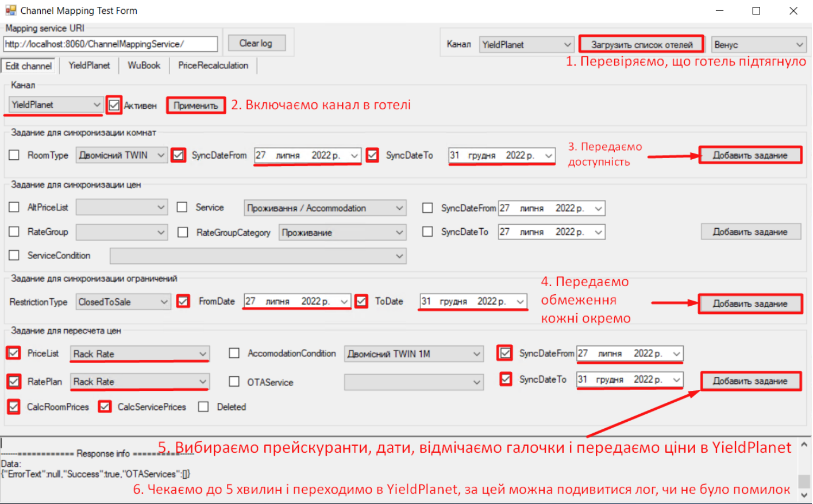813x504 pixels.
Task: Click the app icon in title bar
Action: [10, 10]
